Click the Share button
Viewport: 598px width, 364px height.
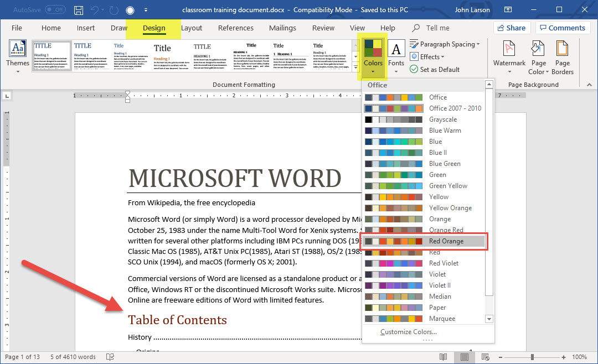coord(511,28)
